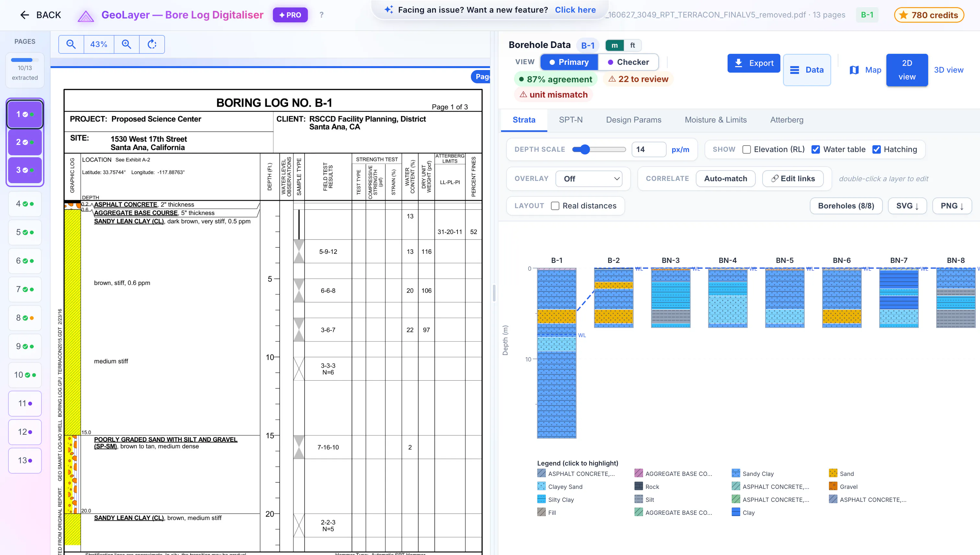Viewport: 980px width, 555px height.
Task: Click the Edit links button
Action: tap(793, 179)
